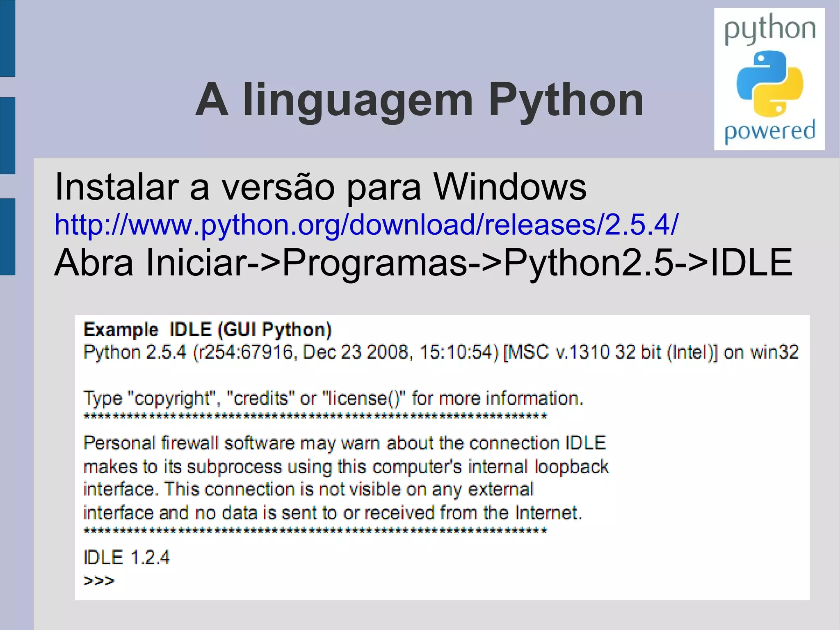Image resolution: width=840 pixels, height=630 pixels.
Task: Open the python.org 2.5.4 download link
Action: tap(366, 225)
